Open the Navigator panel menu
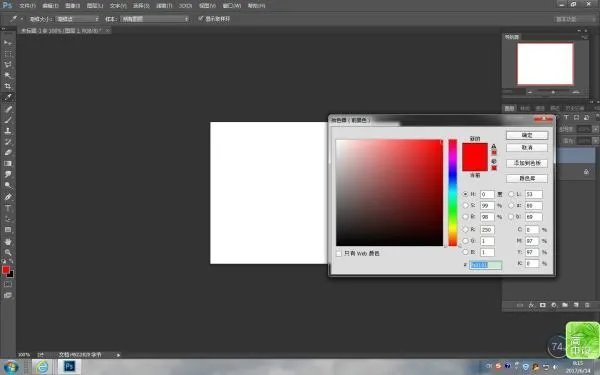 pos(585,37)
